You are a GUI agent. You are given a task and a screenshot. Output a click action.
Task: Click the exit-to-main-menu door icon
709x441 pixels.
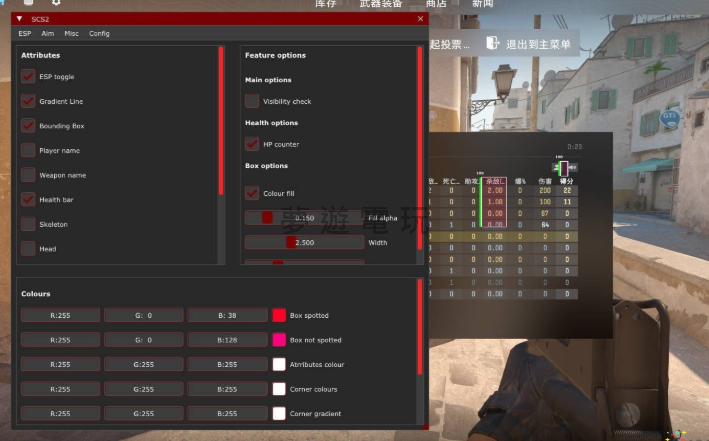pos(492,43)
